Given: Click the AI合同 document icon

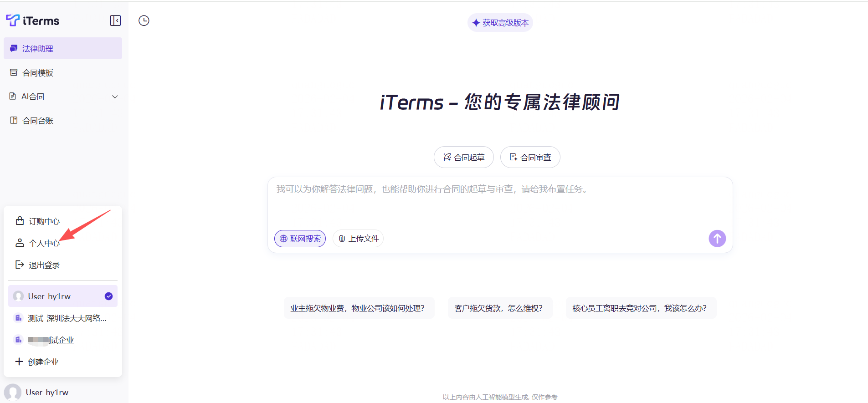Looking at the screenshot, I should click(13, 96).
